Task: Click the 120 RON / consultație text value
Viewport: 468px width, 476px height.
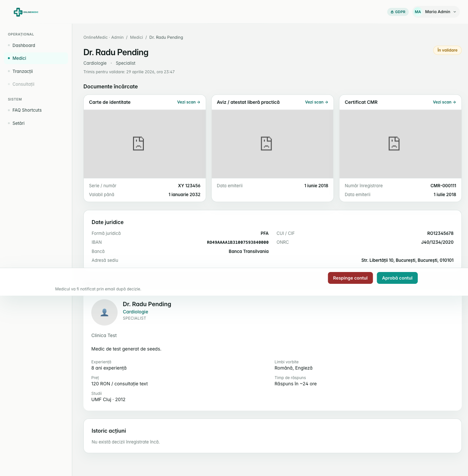Action: 120,384
